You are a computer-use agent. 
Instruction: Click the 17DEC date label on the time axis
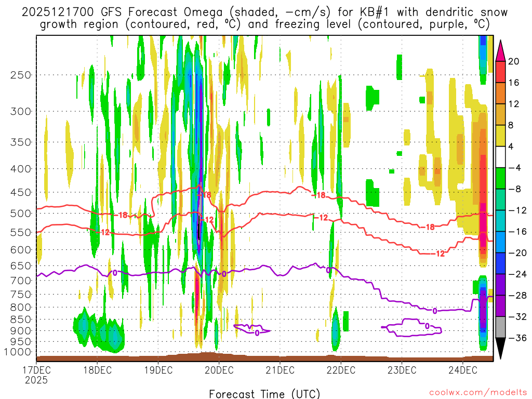(36, 370)
